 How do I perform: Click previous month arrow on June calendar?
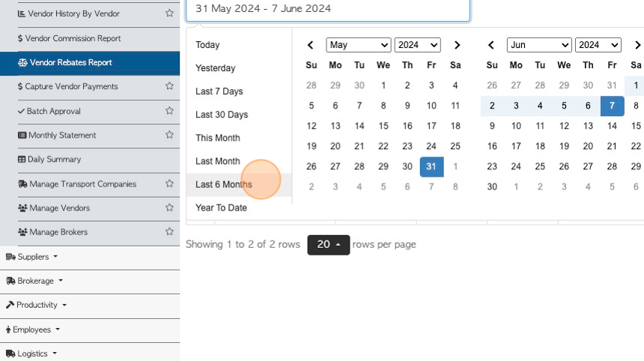490,45
